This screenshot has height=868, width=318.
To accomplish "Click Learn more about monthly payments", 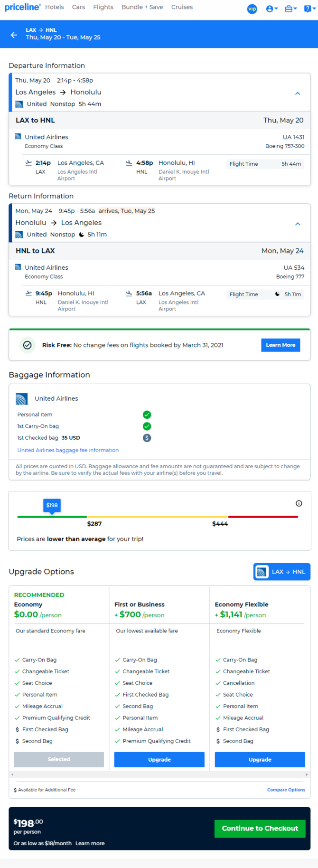I will click(x=90, y=843).
